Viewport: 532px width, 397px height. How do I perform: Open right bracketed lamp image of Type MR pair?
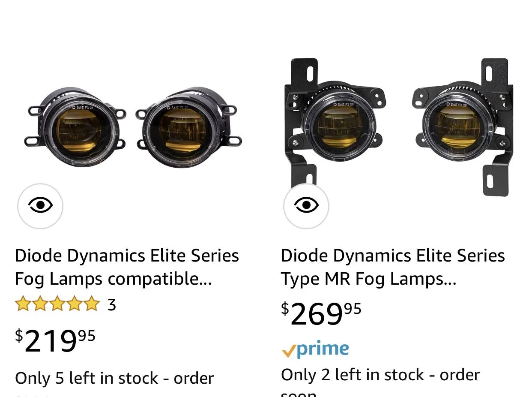pos(463,127)
